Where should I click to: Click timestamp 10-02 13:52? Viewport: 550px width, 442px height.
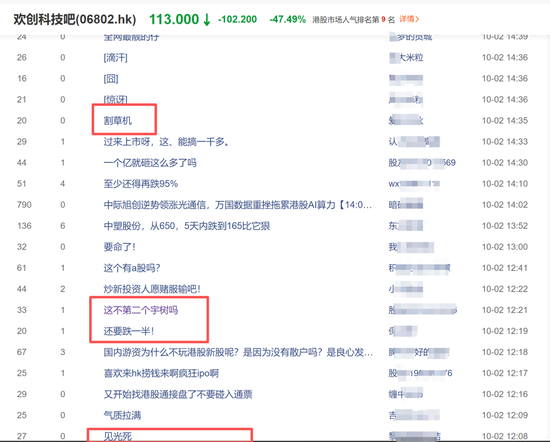click(505, 226)
